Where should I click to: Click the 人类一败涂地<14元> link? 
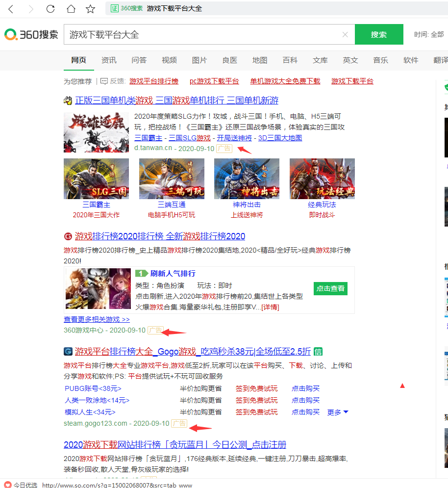coord(97,400)
